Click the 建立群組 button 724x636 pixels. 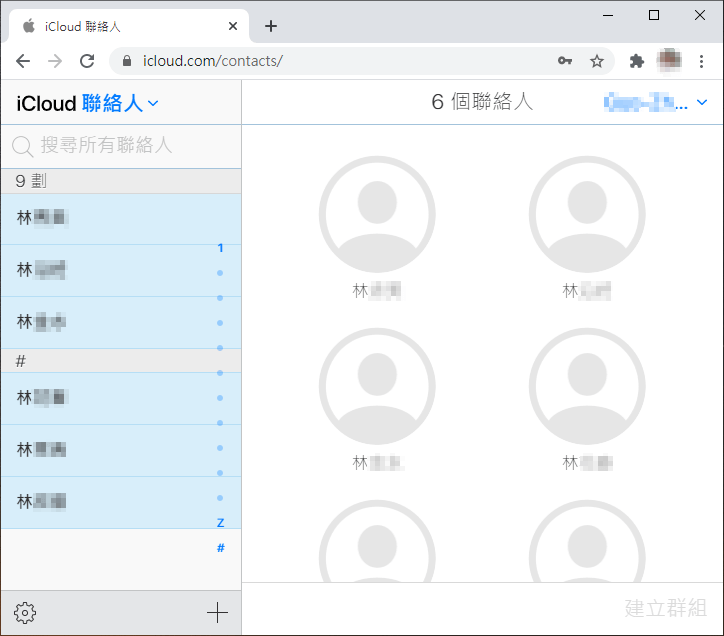665,608
